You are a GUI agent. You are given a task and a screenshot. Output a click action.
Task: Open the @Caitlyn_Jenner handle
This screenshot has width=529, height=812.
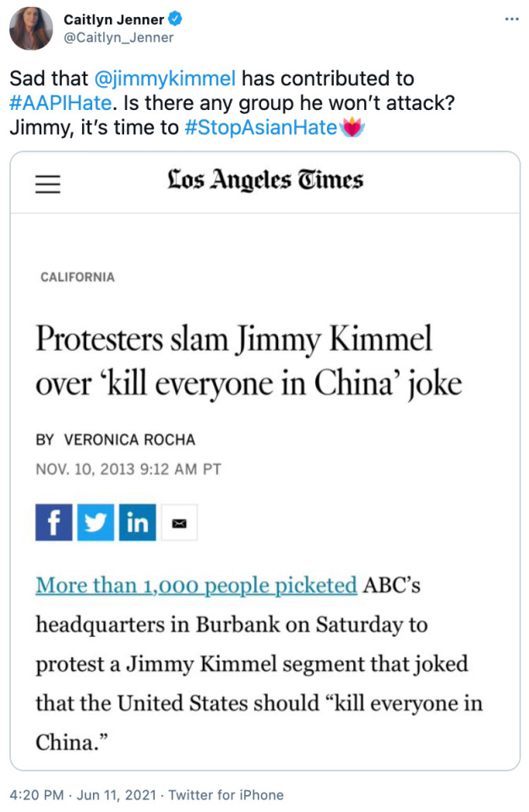pos(119,37)
